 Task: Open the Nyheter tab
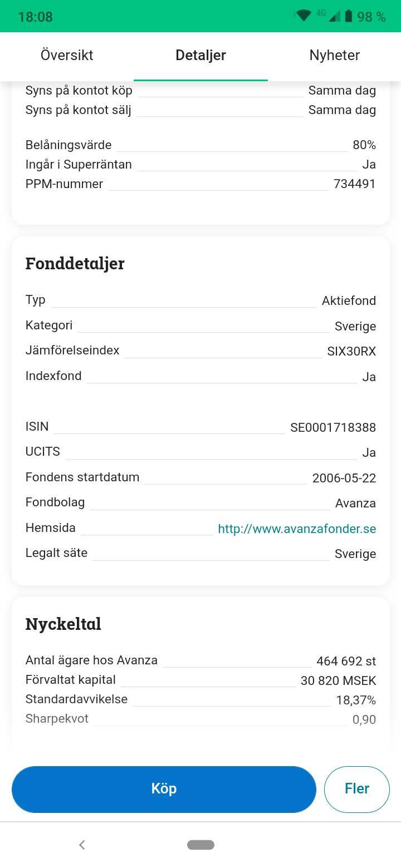pyautogui.click(x=334, y=55)
